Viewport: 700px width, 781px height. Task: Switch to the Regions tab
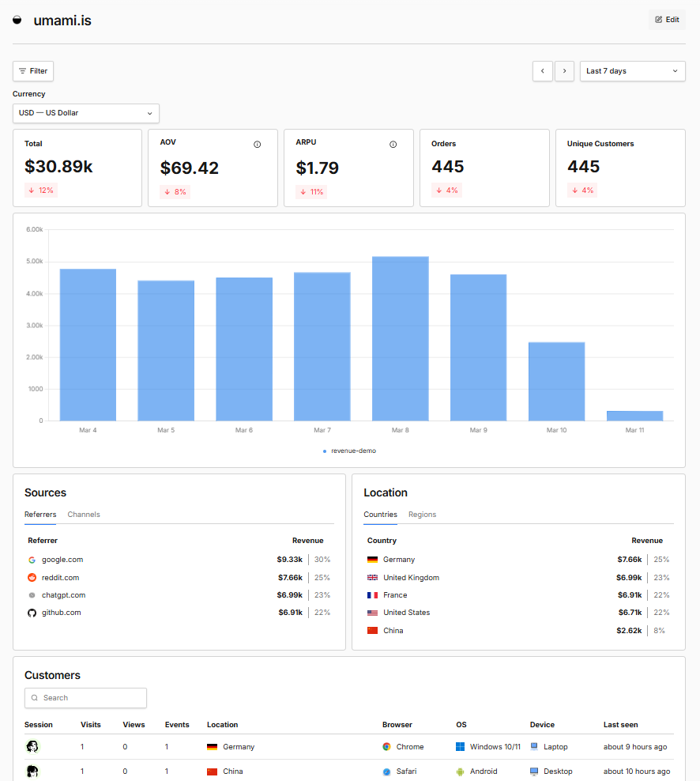coord(422,515)
